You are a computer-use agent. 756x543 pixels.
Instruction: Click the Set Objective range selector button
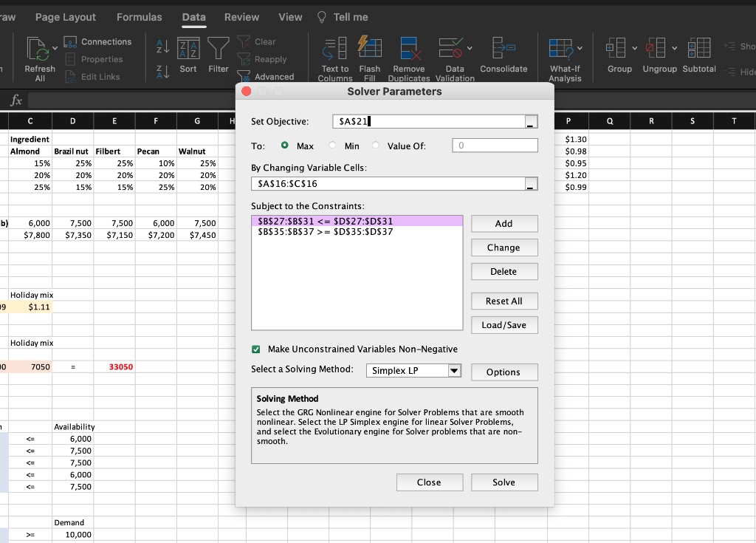530,123
